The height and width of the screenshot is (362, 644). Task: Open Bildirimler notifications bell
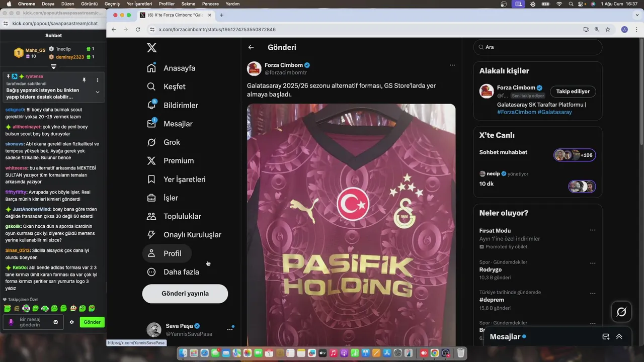coord(172,105)
